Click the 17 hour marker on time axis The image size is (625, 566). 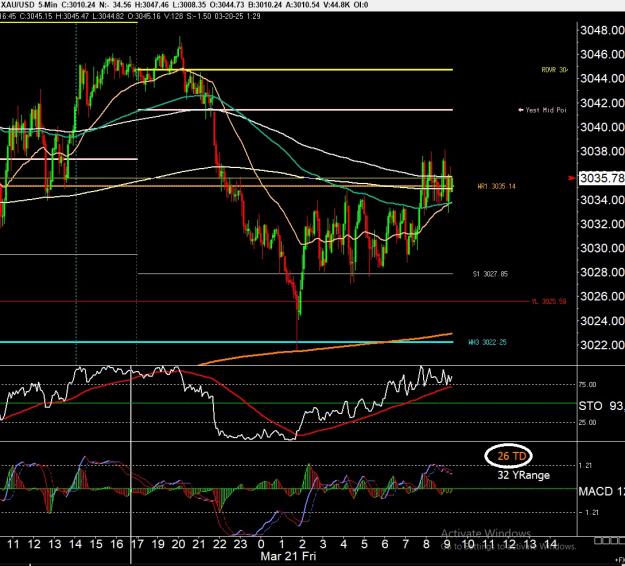137,544
